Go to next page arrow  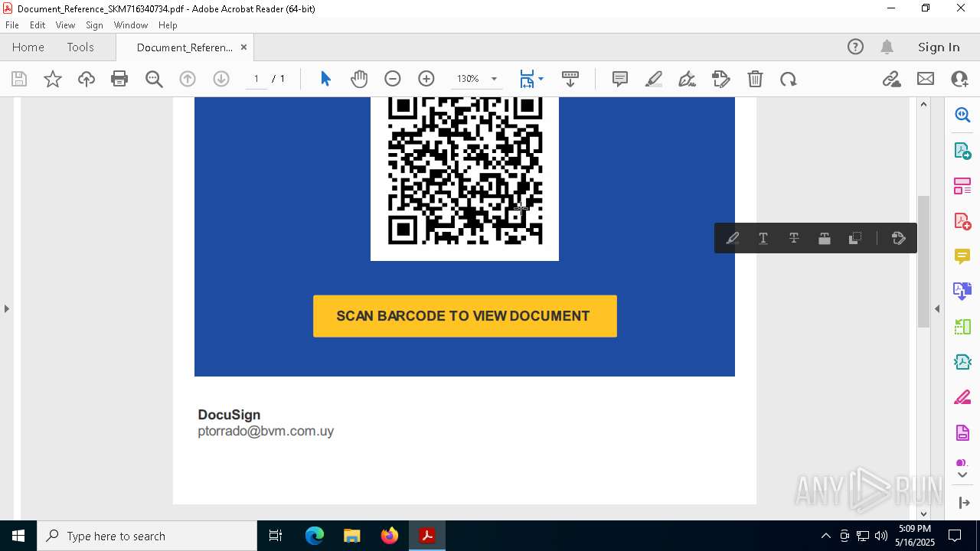(x=221, y=79)
